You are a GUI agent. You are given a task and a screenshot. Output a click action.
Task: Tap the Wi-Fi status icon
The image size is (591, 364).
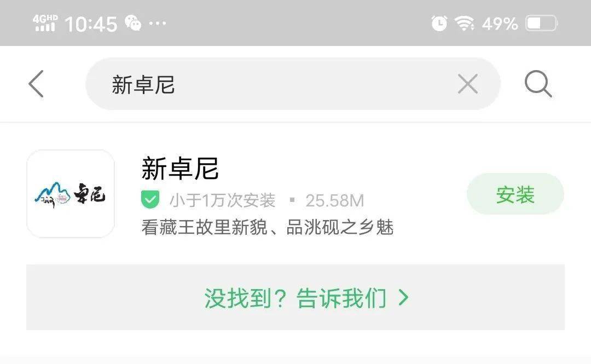point(465,24)
